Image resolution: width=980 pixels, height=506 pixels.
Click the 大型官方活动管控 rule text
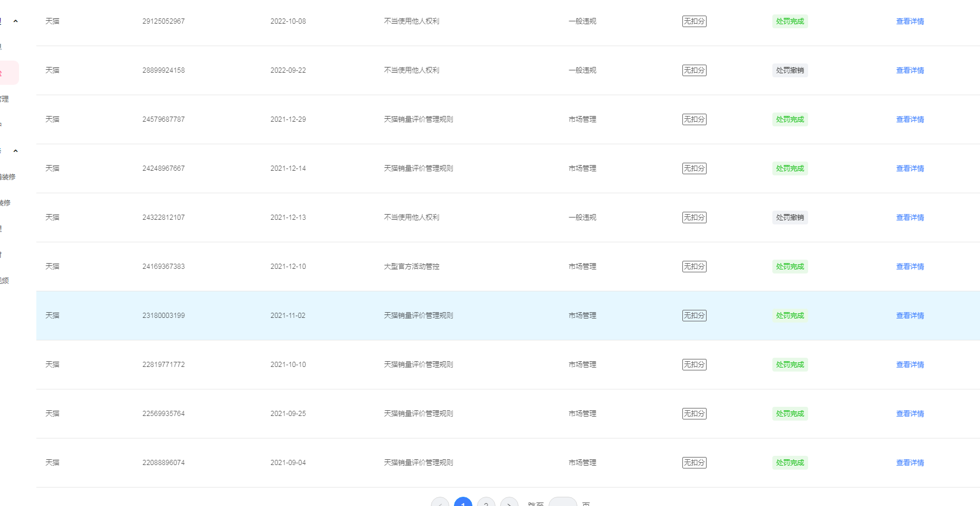(411, 267)
